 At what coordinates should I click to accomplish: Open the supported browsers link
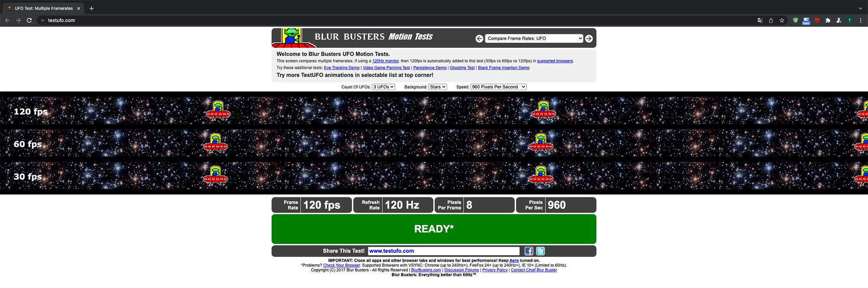tap(555, 61)
